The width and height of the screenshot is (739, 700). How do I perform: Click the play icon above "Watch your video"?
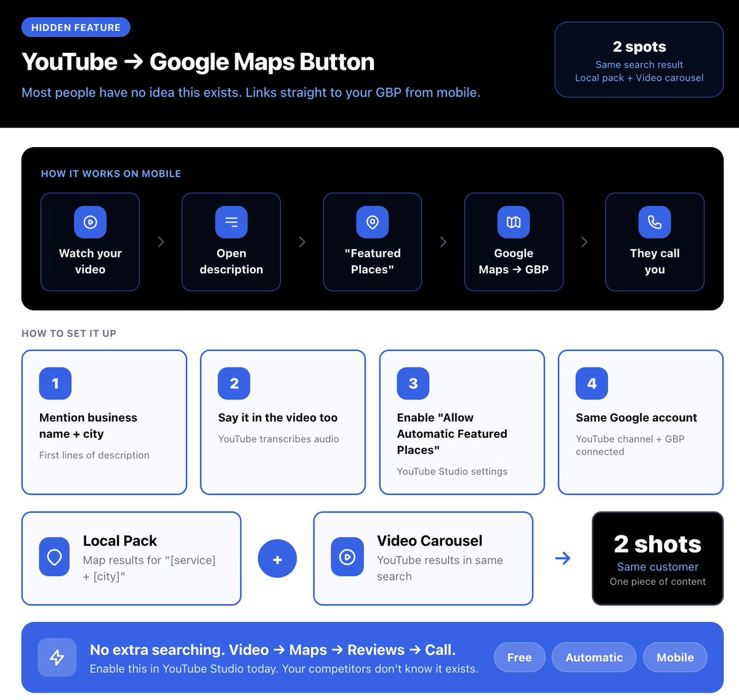91,222
